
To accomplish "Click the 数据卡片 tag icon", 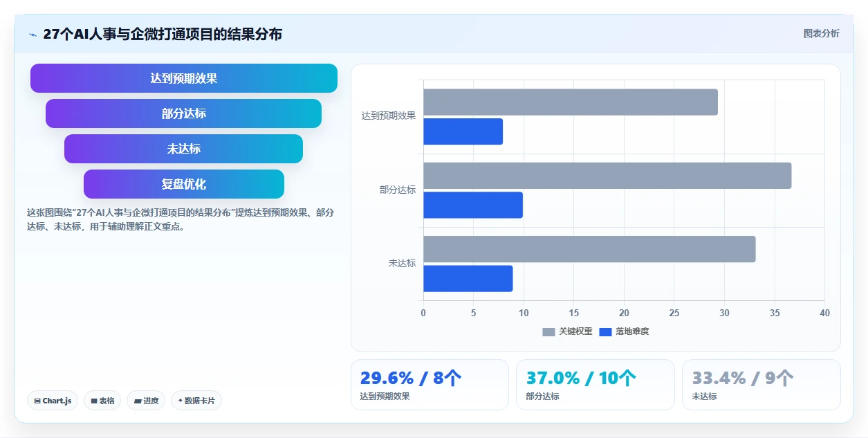I will click(x=181, y=401).
